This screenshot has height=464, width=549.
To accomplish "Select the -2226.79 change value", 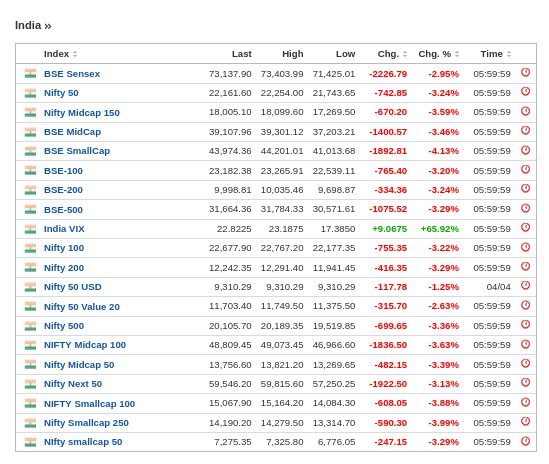I will pos(388,74).
